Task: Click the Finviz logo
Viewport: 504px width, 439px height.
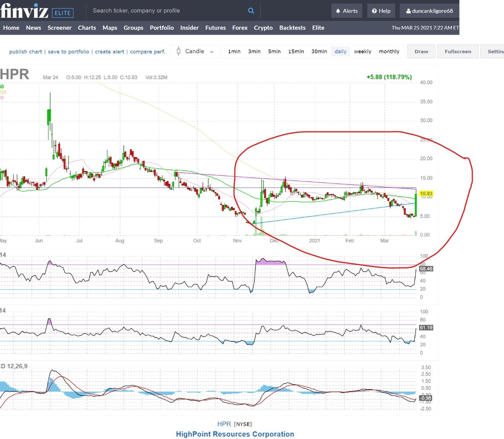Action: [24, 11]
